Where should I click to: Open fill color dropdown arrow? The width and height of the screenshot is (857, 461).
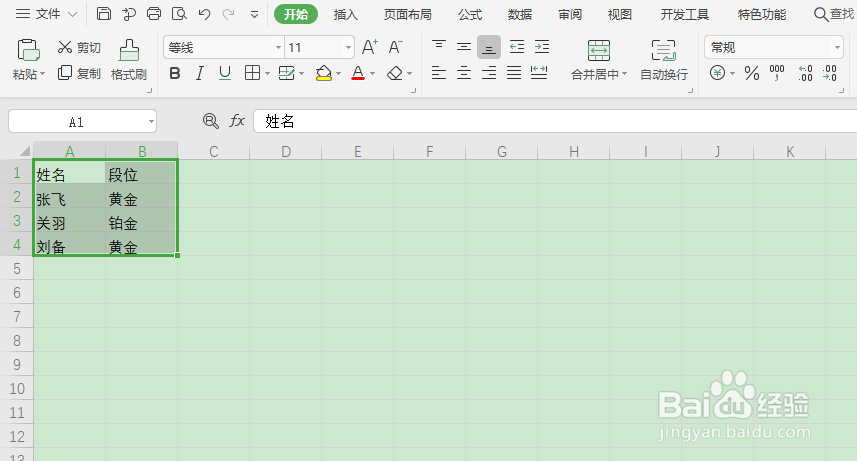(x=338, y=73)
